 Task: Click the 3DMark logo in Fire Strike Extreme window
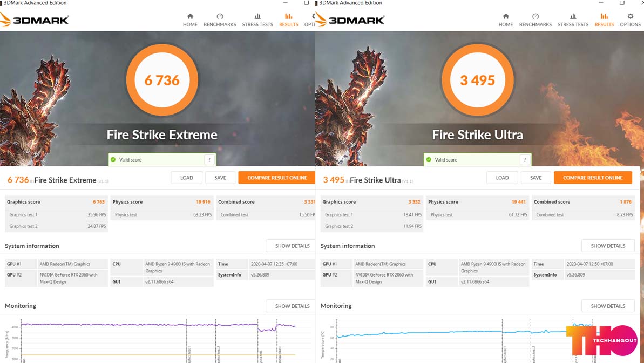click(35, 20)
